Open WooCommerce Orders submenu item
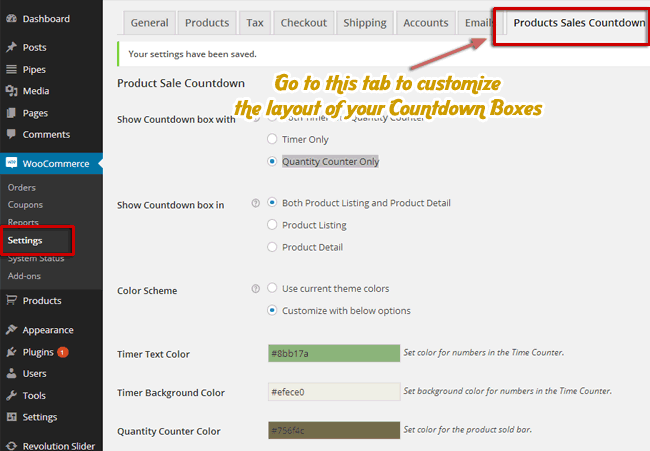The height and width of the screenshot is (451, 650). click(x=22, y=188)
